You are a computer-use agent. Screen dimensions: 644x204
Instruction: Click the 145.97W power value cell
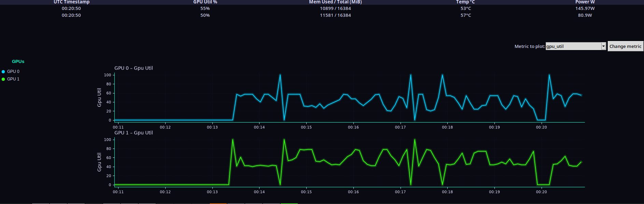coord(585,9)
